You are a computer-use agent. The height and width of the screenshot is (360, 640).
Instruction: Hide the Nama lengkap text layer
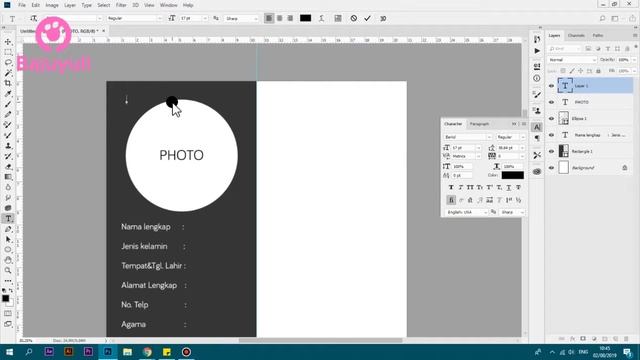[551, 135]
